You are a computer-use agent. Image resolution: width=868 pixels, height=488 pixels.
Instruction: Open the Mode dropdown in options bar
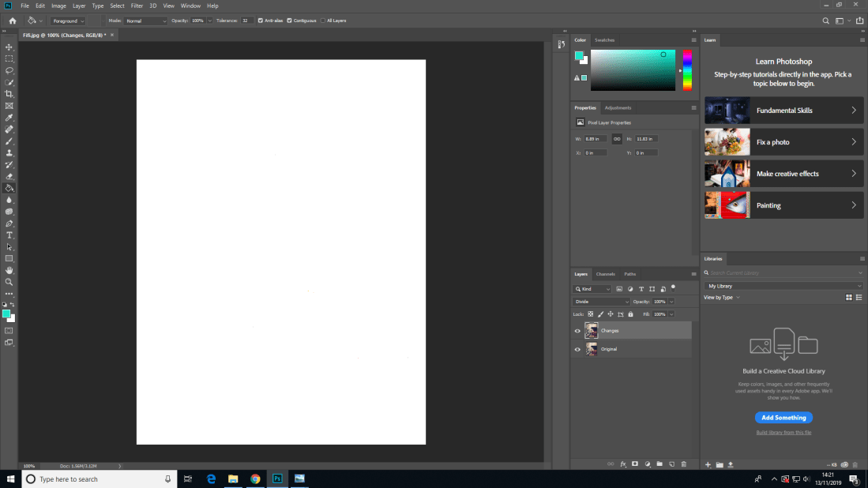[146, 21]
